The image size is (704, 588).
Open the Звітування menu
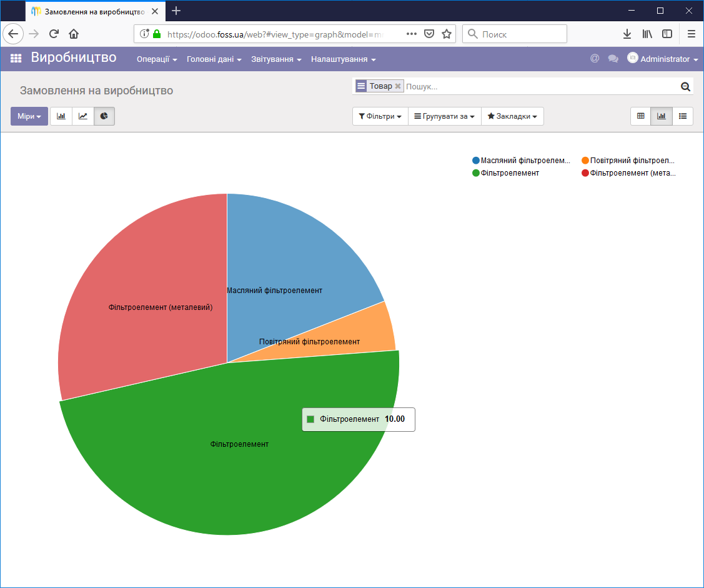point(276,59)
